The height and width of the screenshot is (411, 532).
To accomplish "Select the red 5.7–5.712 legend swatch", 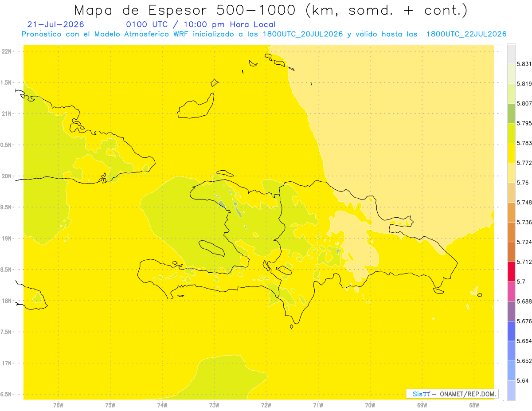I will pyautogui.click(x=511, y=271).
